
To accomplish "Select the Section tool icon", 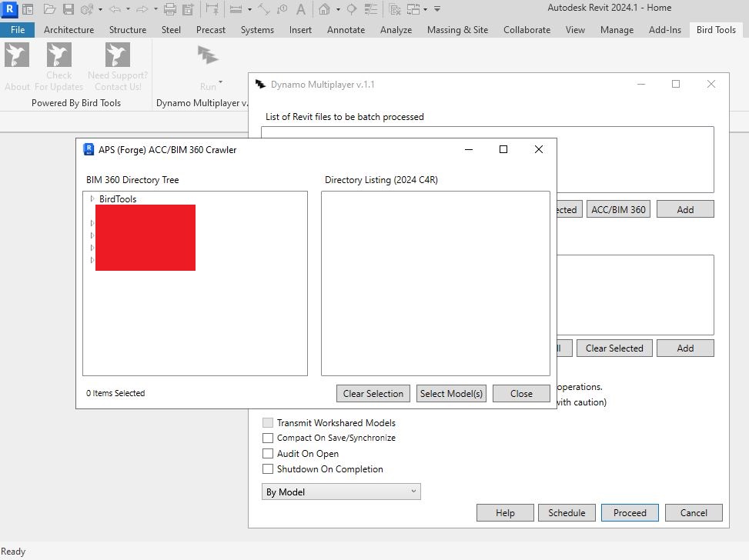I will (351, 9).
